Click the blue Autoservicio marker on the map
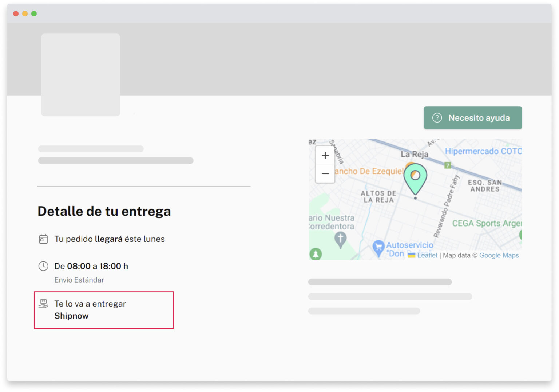Viewport: 559px width, 392px height. tap(378, 247)
